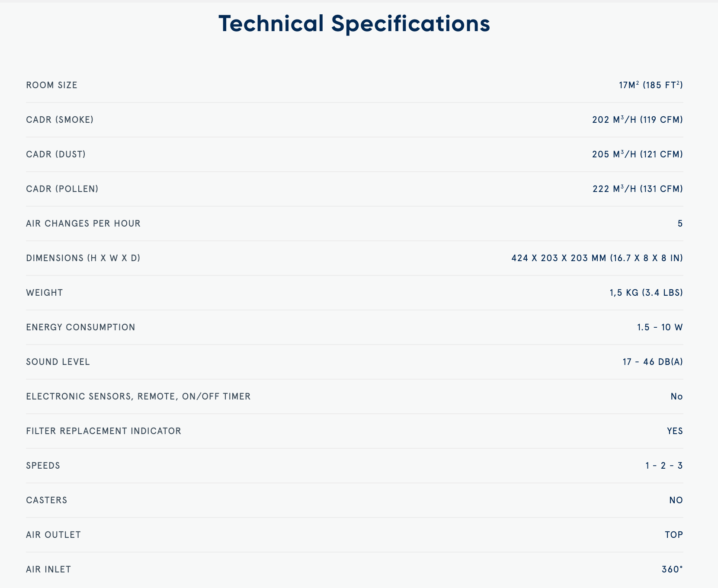Click the CADR (Smoke) row label
This screenshot has height=588, width=718.
(60, 120)
